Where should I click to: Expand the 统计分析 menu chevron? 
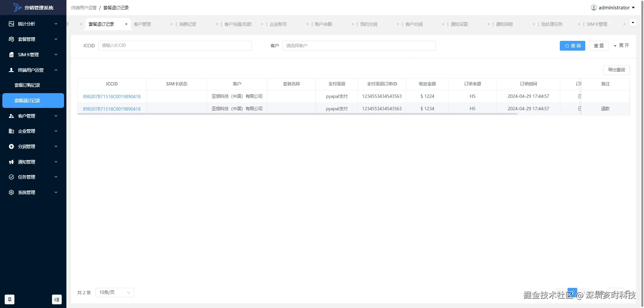pyautogui.click(x=56, y=24)
